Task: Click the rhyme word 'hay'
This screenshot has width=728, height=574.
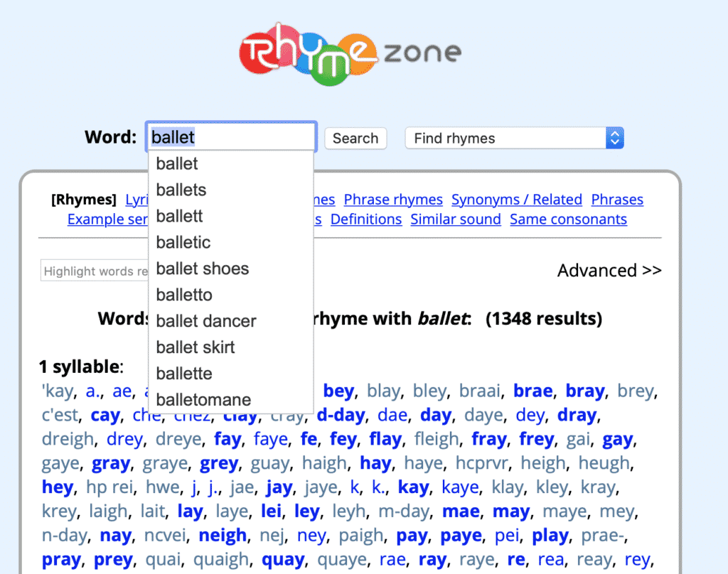Action: [x=375, y=464]
